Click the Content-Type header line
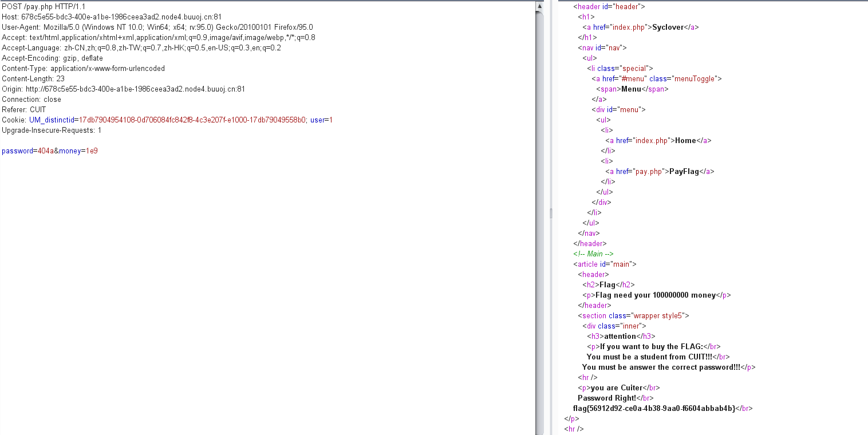 point(83,69)
